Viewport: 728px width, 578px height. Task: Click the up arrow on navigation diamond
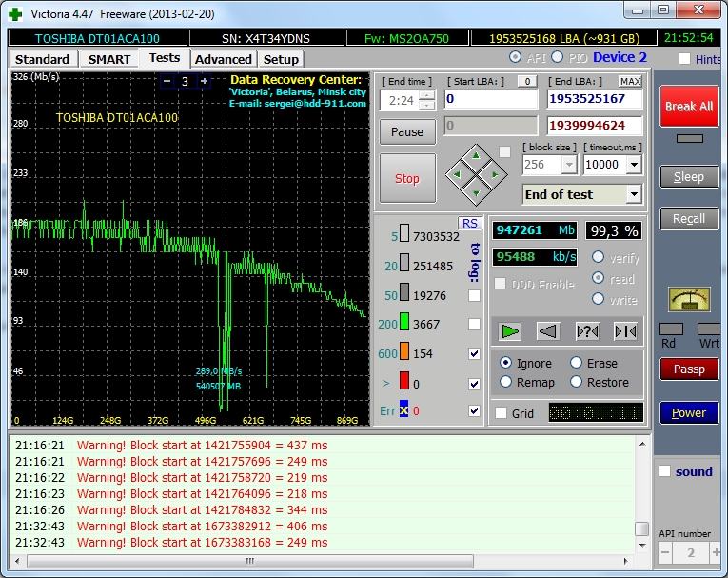[476, 155]
